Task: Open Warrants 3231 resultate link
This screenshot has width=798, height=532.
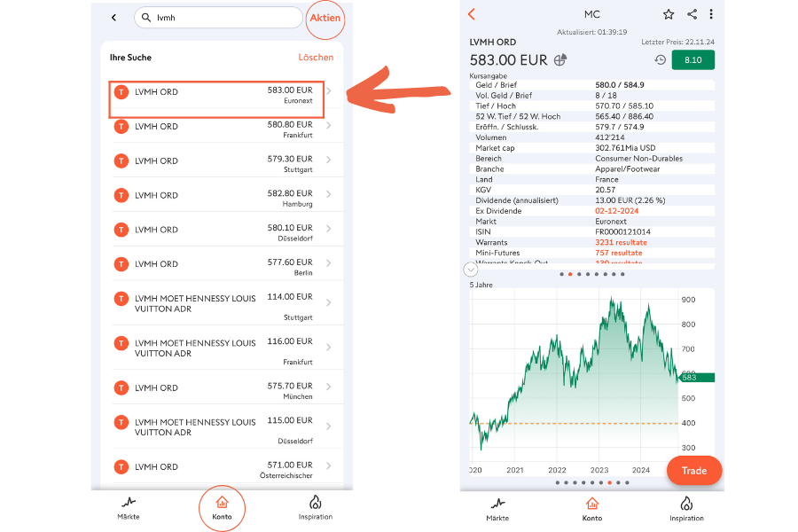Action: [621, 242]
